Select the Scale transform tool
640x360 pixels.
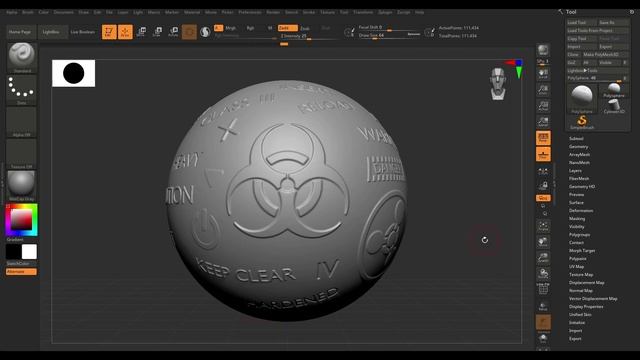[157, 32]
